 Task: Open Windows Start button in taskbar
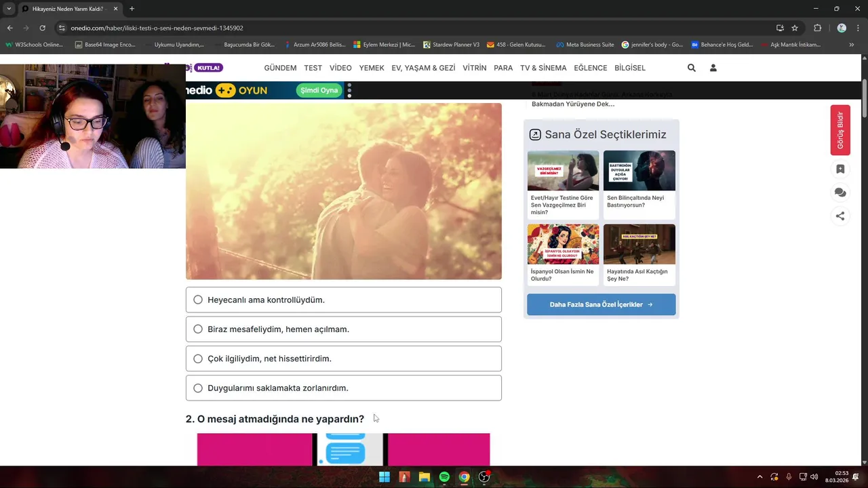coord(384,477)
